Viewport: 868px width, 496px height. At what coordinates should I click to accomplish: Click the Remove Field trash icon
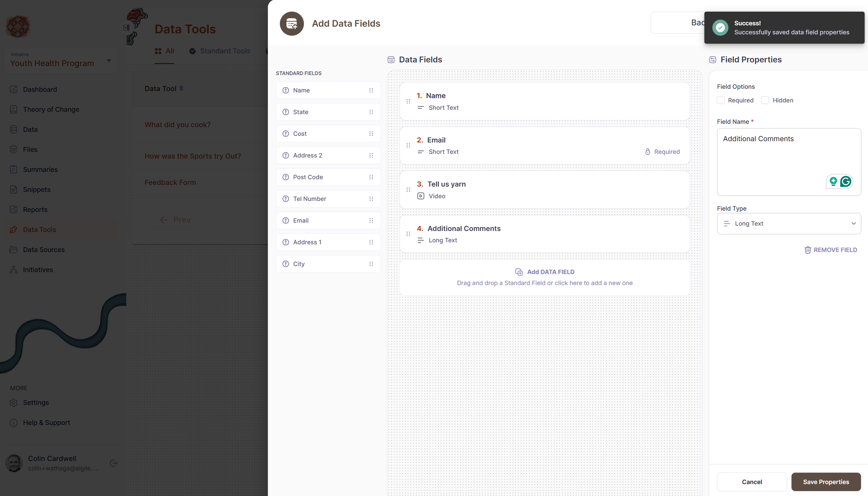[808, 250]
